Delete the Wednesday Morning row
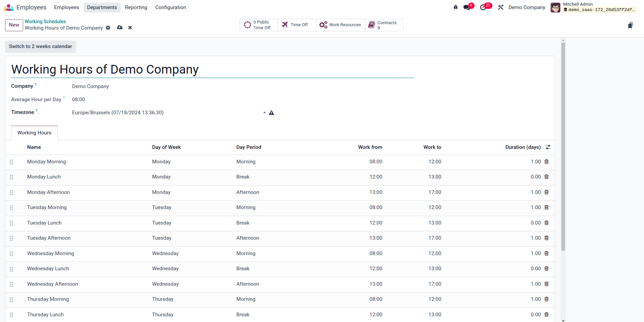The image size is (644, 322). point(547,253)
